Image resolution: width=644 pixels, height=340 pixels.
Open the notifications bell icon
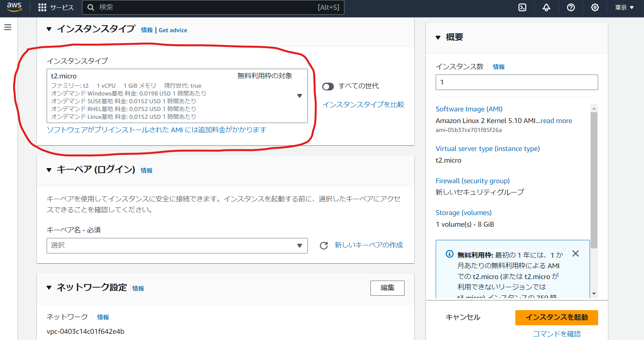point(546,7)
